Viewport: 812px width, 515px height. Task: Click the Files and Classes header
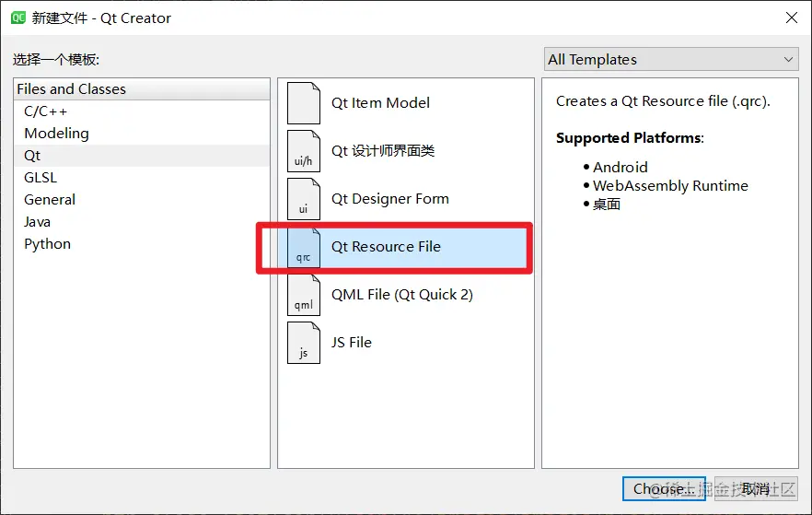click(142, 89)
